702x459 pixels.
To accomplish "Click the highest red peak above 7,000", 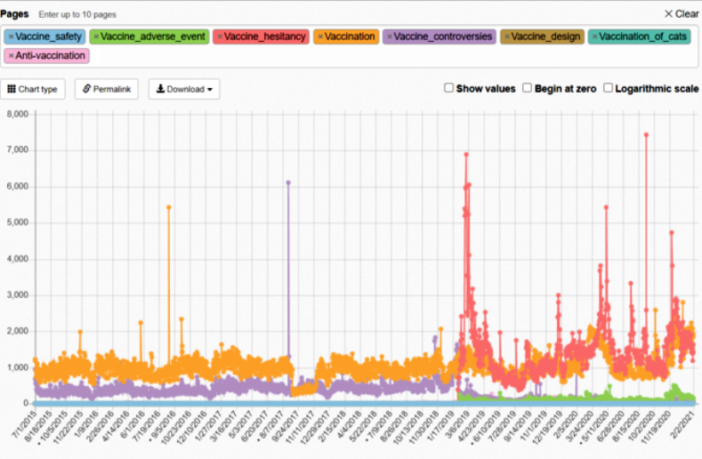I will [646, 134].
